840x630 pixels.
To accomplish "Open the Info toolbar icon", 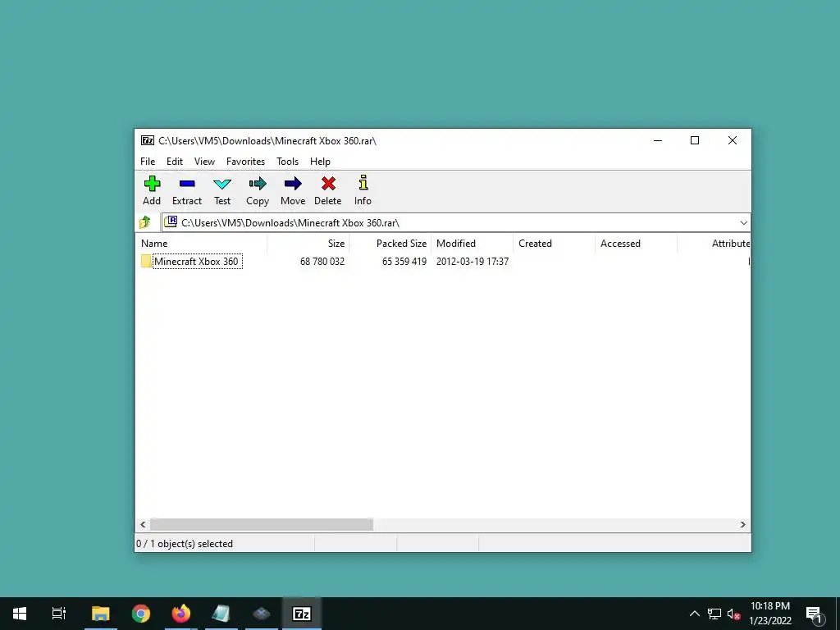I will click(x=363, y=183).
